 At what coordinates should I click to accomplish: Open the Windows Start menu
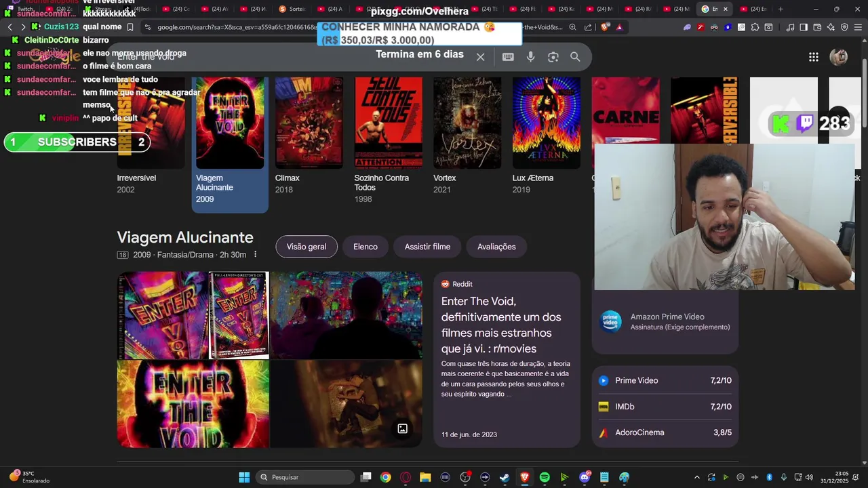[244, 477]
